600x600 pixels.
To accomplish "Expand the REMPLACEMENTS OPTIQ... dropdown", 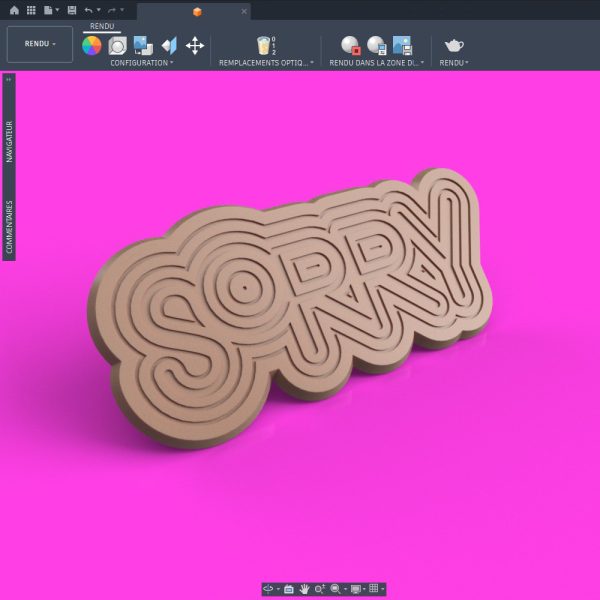I will point(266,63).
